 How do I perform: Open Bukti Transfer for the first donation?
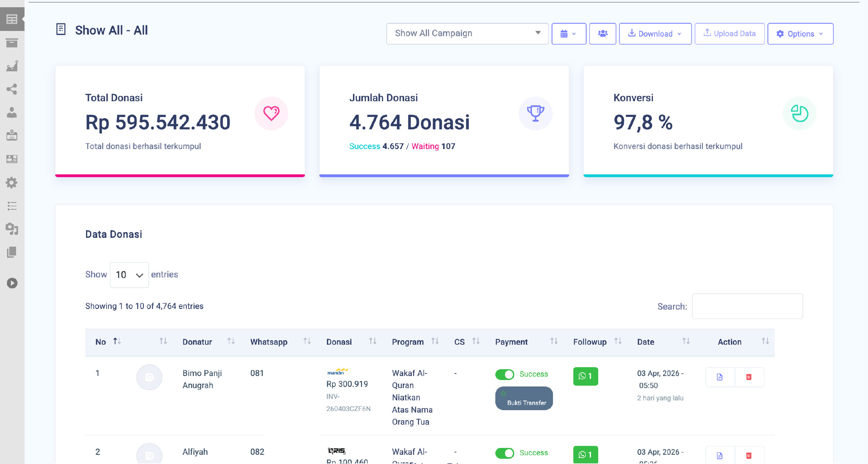524,399
